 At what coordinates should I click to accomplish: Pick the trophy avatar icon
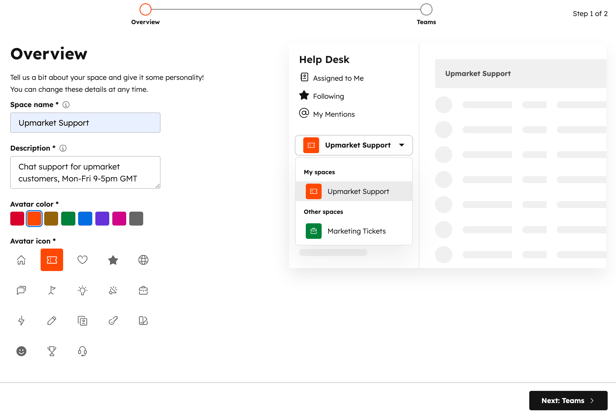pos(52,351)
